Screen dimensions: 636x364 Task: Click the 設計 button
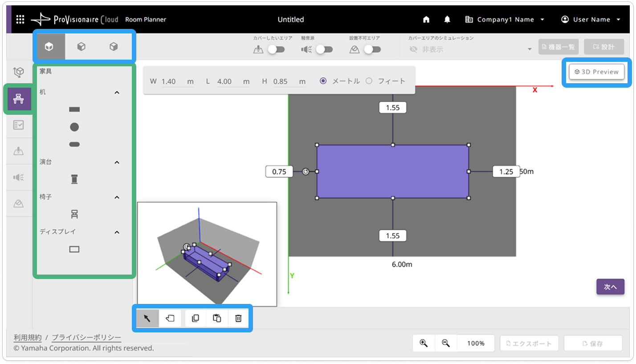603,47
